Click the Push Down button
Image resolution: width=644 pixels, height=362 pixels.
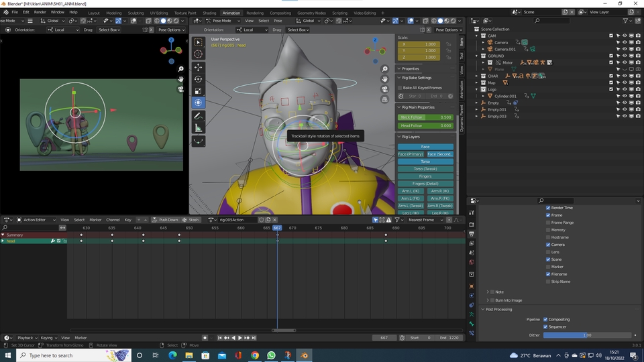165,220
